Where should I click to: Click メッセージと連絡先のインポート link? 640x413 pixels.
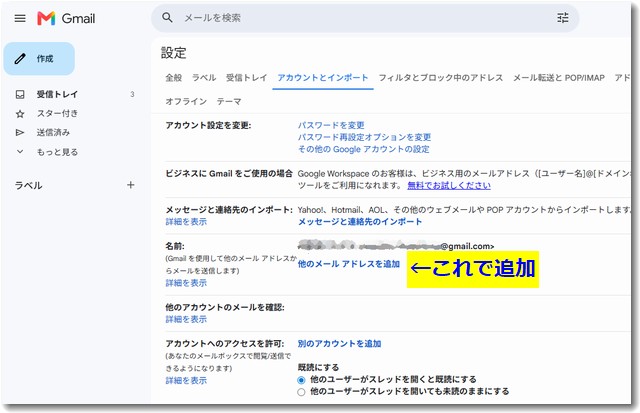(x=360, y=222)
